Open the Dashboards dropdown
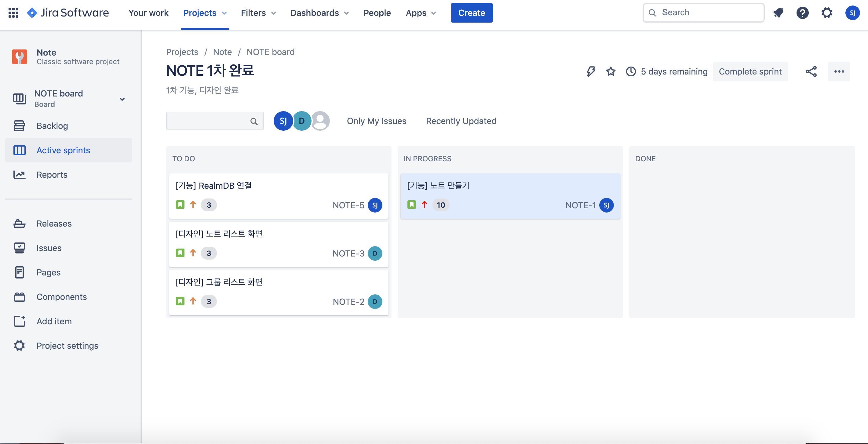 coord(319,13)
